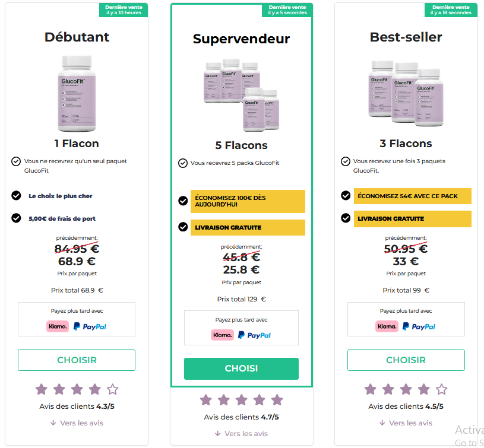Image resolution: width=484 pixels, height=448 pixels.
Task: Click the empty fifth star under Best-seller
Action: tap(442, 389)
